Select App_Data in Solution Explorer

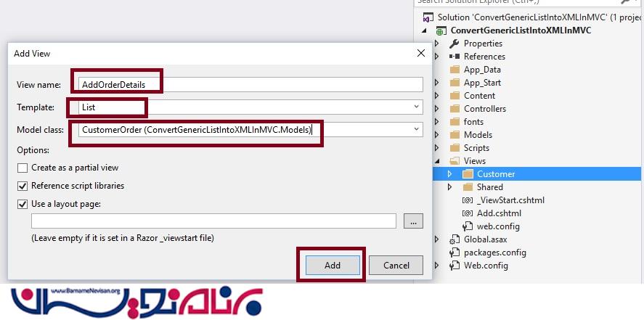click(482, 70)
